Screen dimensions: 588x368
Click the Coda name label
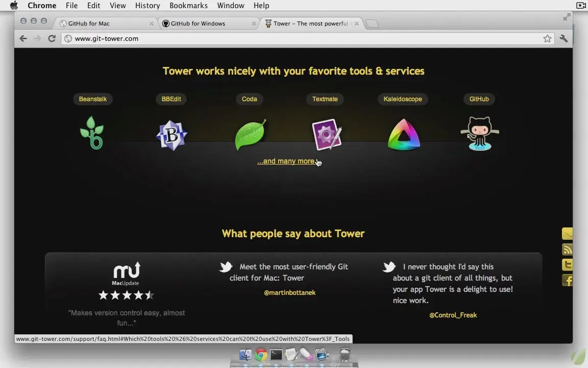pyautogui.click(x=250, y=99)
